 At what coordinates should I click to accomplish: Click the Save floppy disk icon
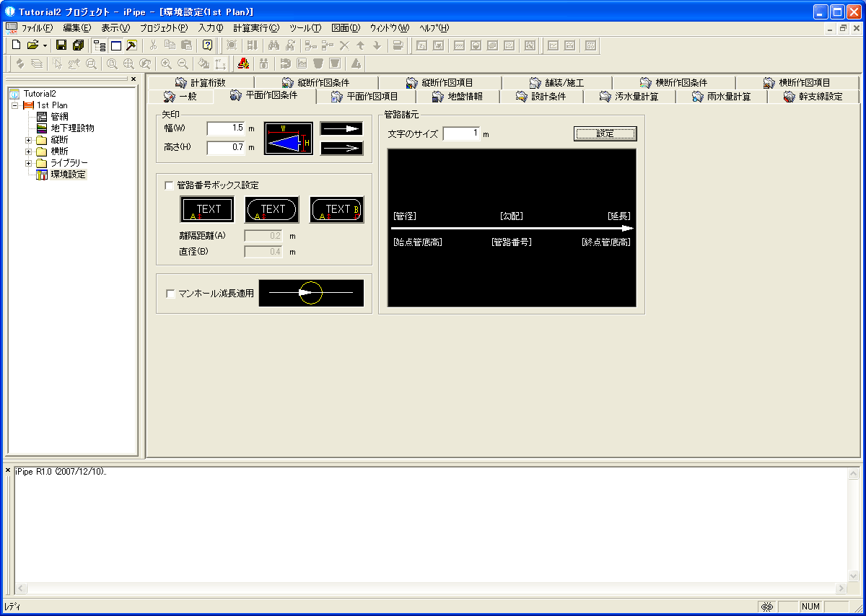tap(61, 45)
